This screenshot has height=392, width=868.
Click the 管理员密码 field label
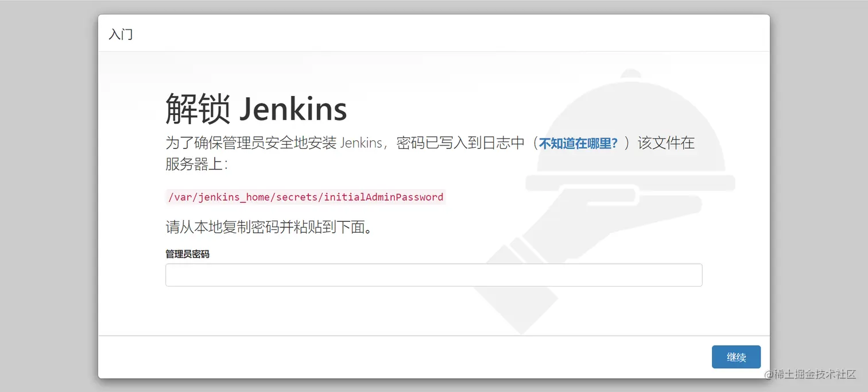click(186, 254)
